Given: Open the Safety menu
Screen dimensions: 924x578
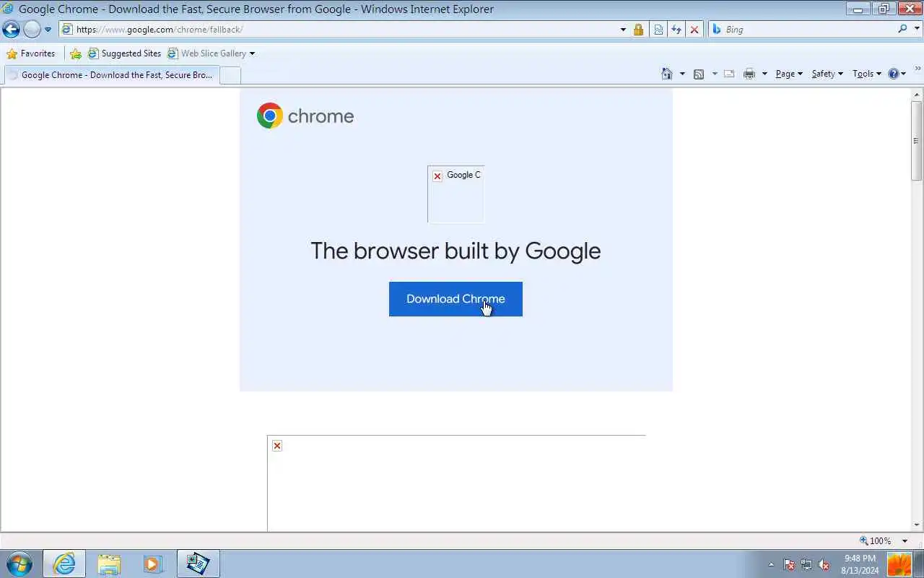Looking at the screenshot, I should (827, 74).
